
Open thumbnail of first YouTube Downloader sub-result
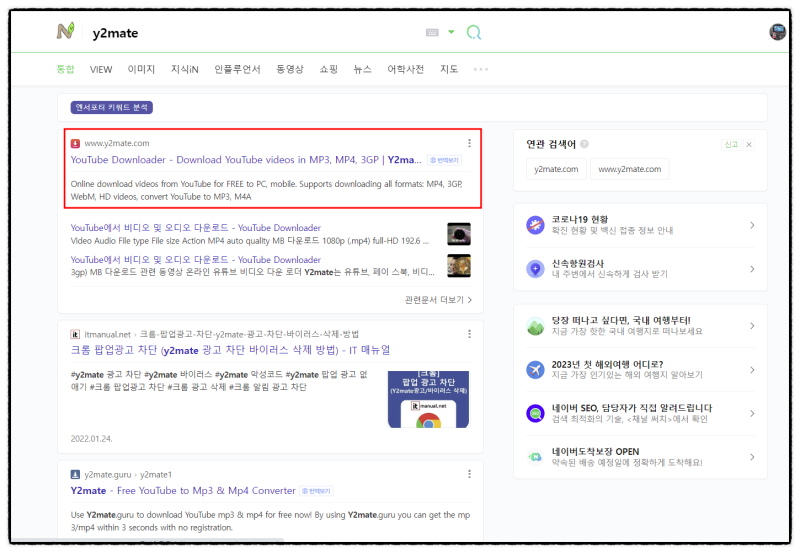point(459,234)
